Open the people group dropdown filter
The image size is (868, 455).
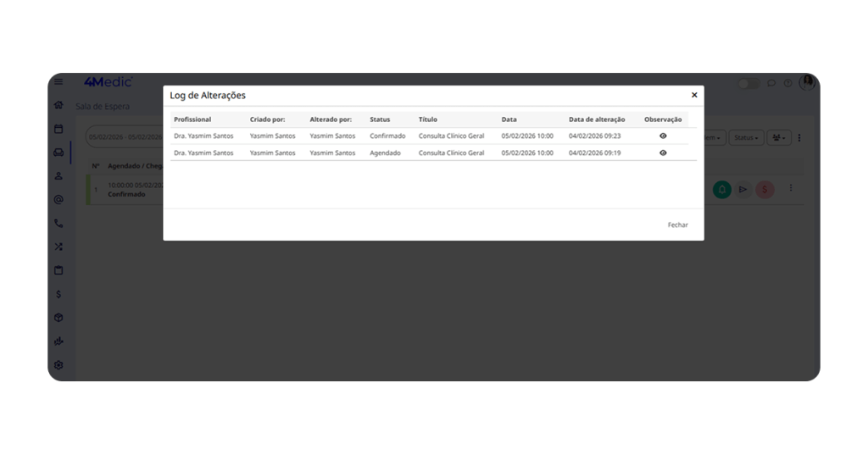click(x=779, y=137)
